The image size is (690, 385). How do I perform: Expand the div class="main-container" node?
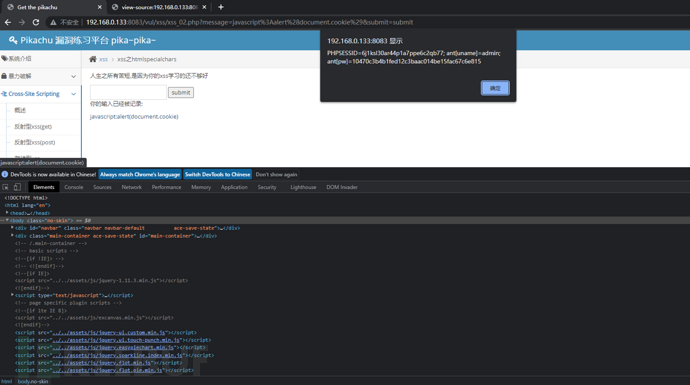12,235
